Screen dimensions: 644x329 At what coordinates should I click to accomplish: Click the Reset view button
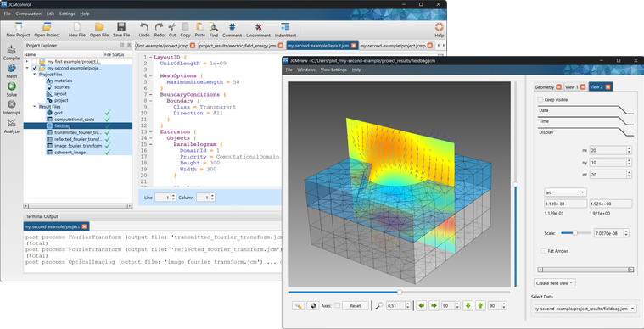click(356, 305)
